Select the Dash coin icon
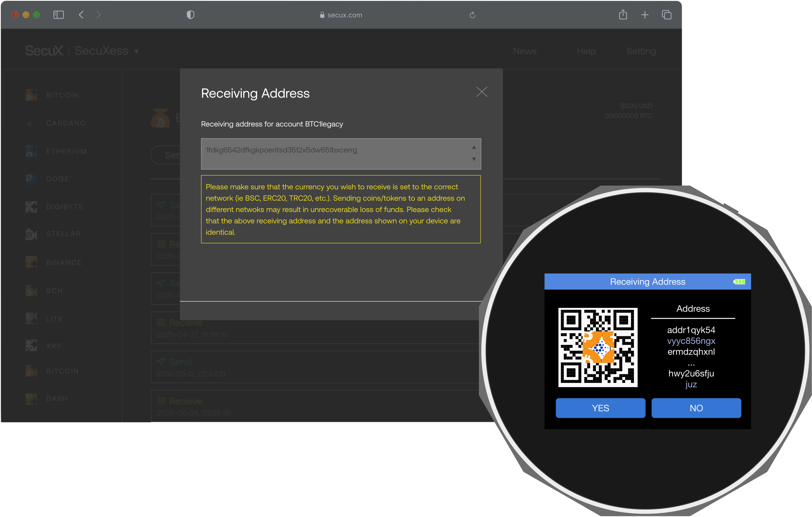Screen dimensions: 812x517 click(31, 399)
